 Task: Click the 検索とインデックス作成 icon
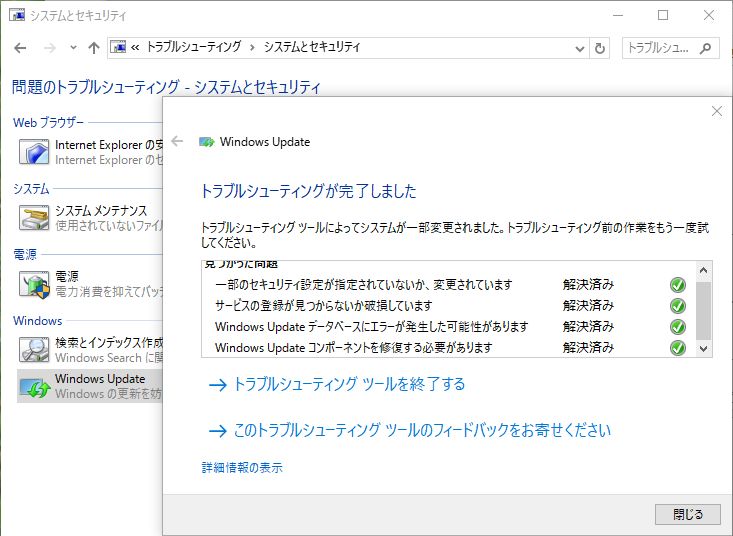pos(34,350)
